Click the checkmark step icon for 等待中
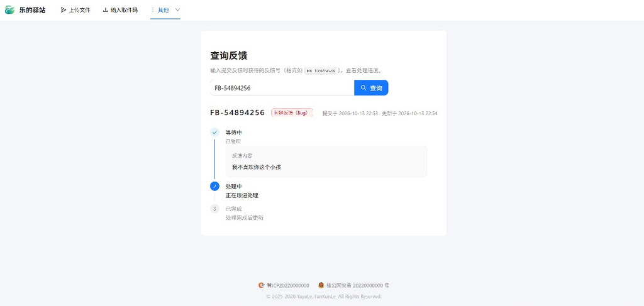 click(214, 133)
